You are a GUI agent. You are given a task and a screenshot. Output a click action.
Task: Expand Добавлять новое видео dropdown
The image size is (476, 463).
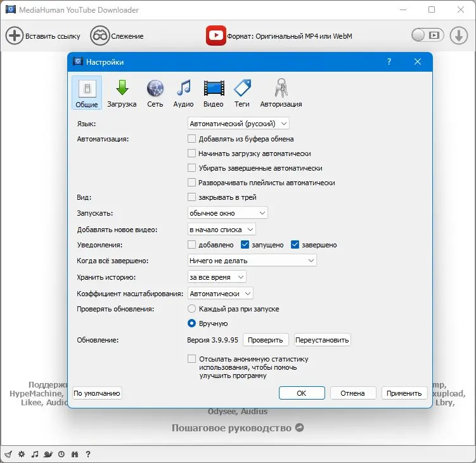[222, 230]
